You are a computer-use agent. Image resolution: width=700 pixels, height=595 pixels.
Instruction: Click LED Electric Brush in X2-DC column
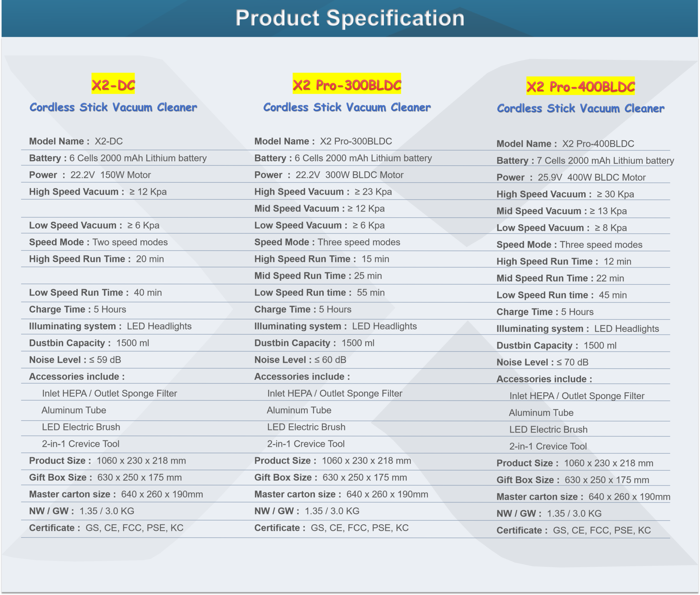pyautogui.click(x=81, y=427)
